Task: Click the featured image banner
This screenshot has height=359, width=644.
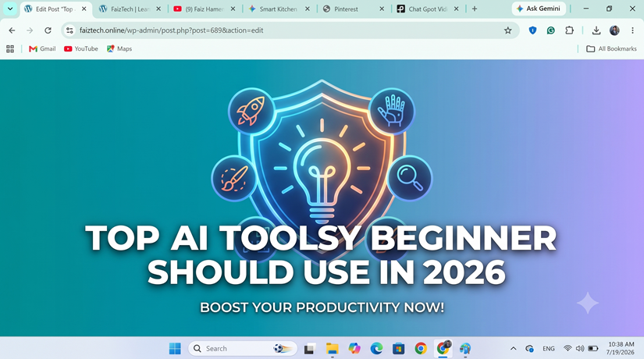Action: coord(322,198)
